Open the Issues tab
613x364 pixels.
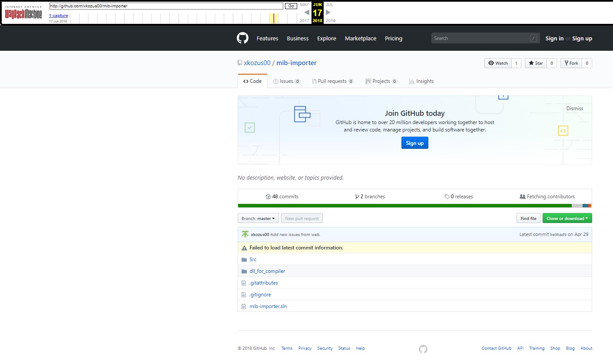(287, 81)
